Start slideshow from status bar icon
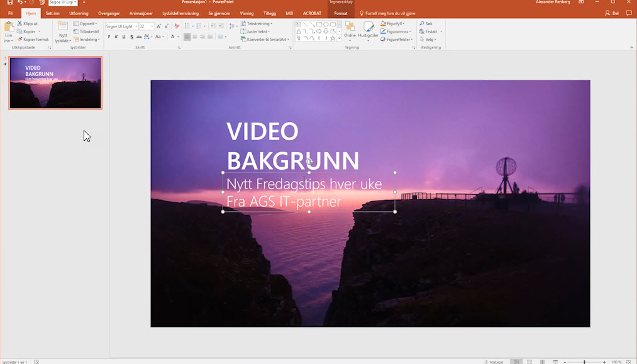637x364 pixels. pyautogui.click(x=555, y=361)
